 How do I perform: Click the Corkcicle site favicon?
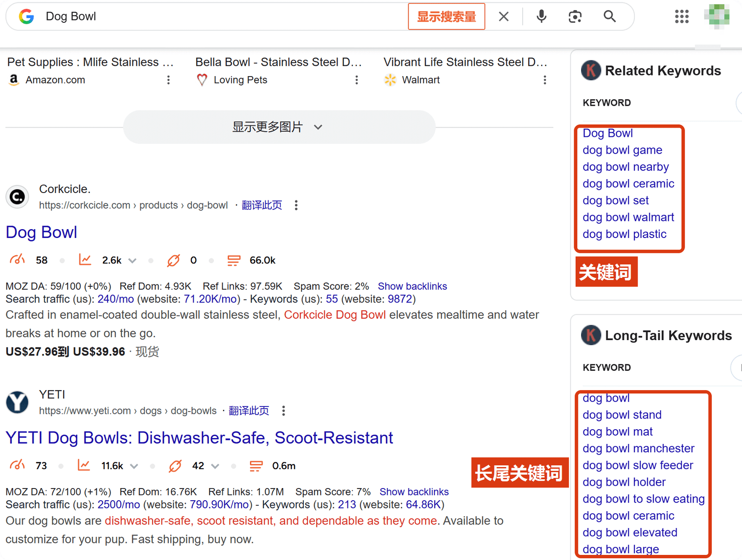coord(18,197)
